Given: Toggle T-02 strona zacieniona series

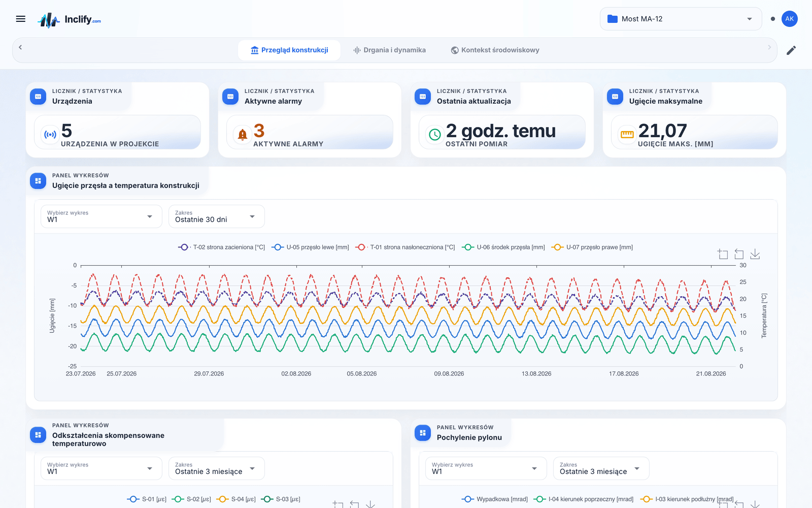Looking at the screenshot, I should tap(222, 247).
